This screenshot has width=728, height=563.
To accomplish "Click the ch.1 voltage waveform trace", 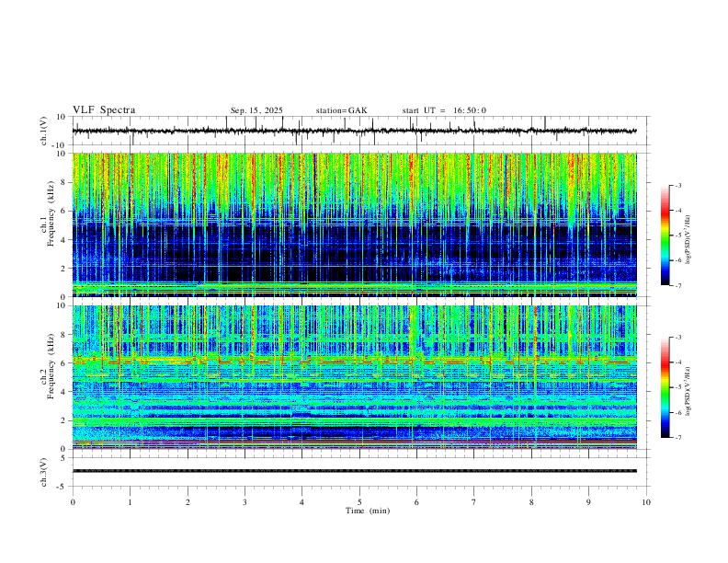I will click(x=354, y=131).
